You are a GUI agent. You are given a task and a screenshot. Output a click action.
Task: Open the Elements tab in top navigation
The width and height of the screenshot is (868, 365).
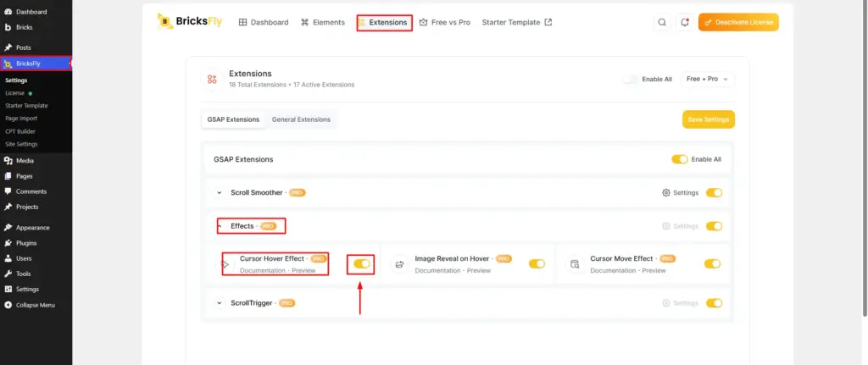pos(323,23)
